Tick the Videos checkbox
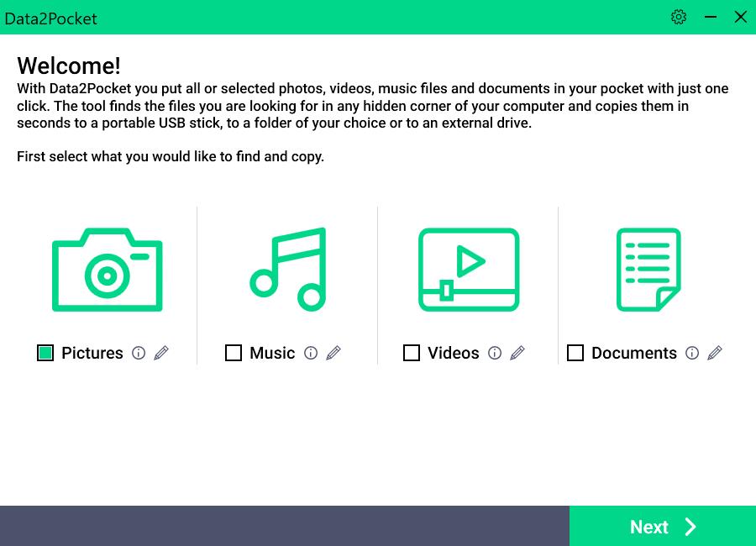 point(412,354)
